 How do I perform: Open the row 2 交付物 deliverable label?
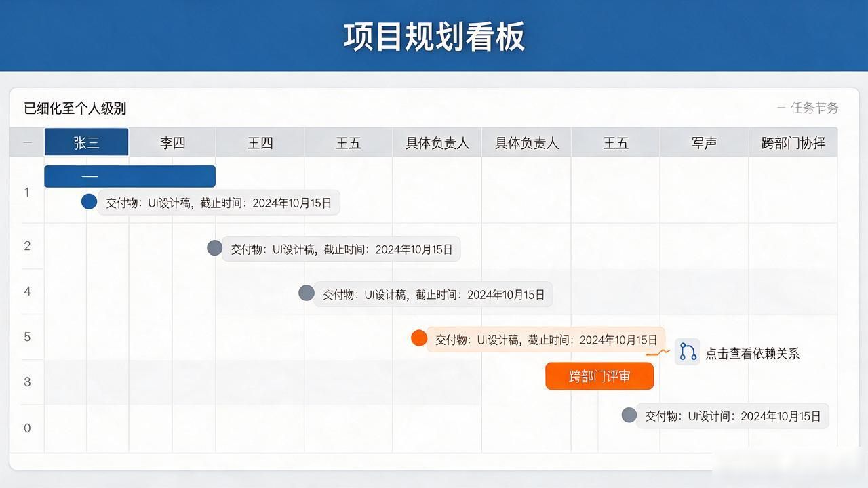pos(342,249)
